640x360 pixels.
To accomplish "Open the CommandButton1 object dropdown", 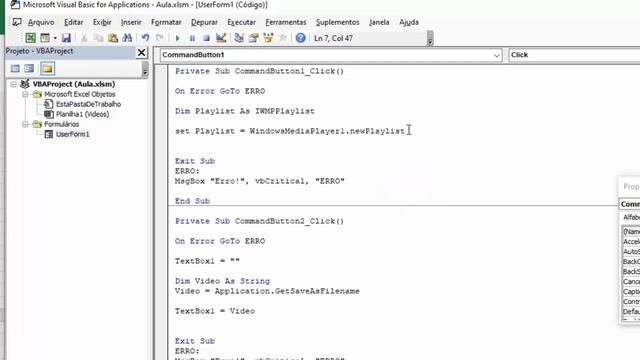I will 496,55.
